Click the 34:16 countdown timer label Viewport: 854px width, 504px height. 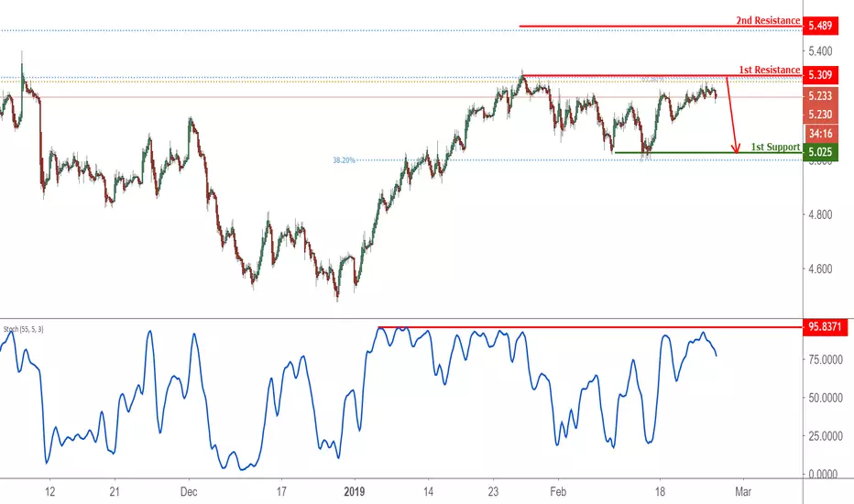point(820,134)
